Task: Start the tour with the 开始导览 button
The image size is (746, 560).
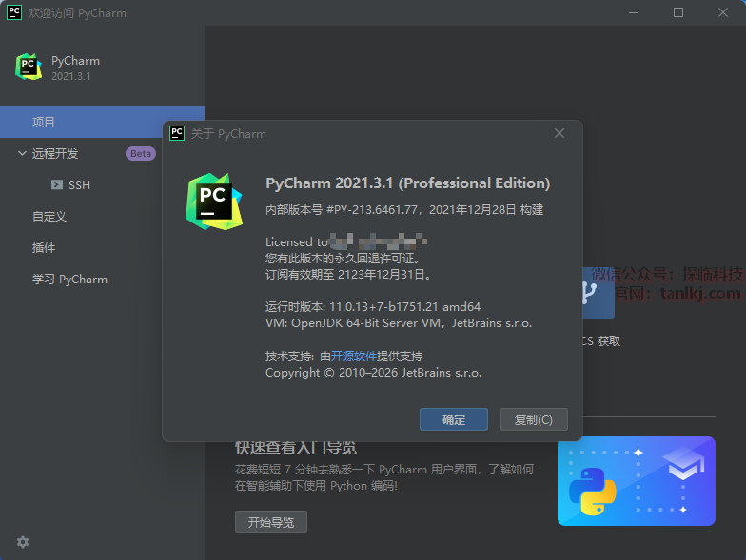Action: click(x=271, y=522)
